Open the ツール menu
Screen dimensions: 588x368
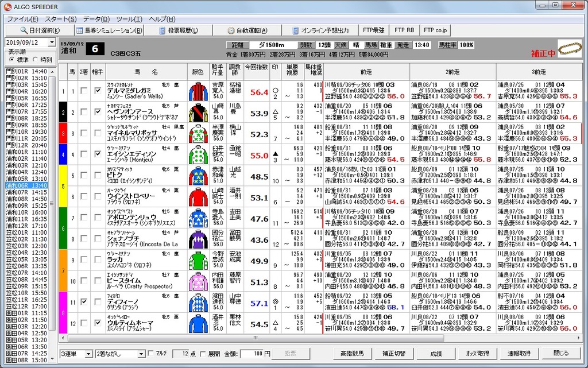click(x=129, y=19)
